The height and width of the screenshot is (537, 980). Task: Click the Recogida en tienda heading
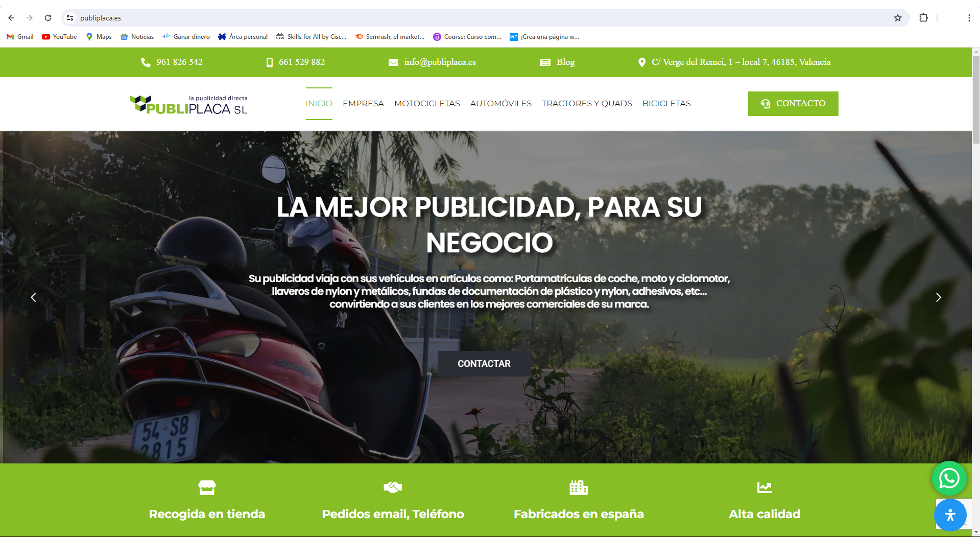pos(207,514)
